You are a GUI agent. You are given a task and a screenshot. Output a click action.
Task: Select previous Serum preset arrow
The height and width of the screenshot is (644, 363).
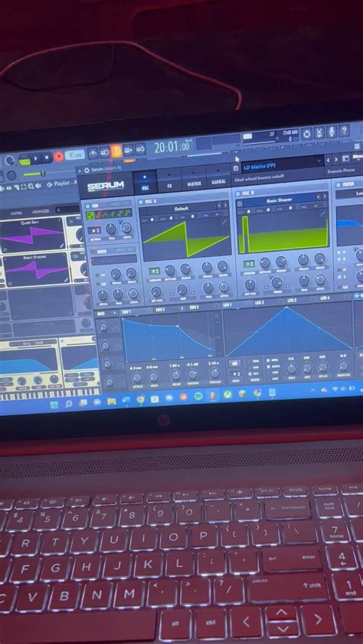pos(328,161)
